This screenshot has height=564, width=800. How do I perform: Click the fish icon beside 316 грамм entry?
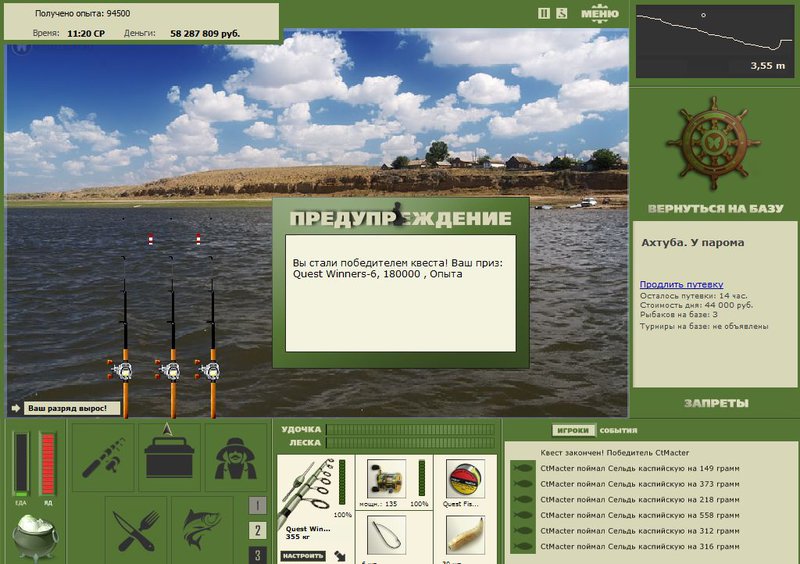click(x=522, y=546)
